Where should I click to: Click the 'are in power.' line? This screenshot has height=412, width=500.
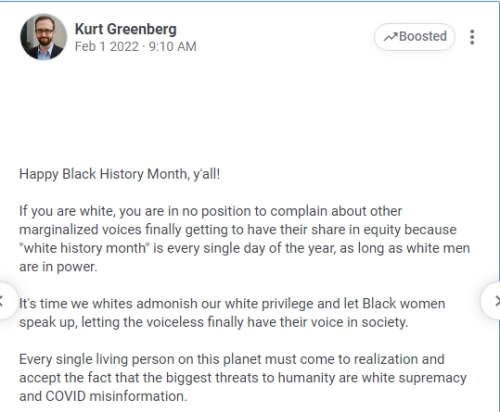coord(58,267)
